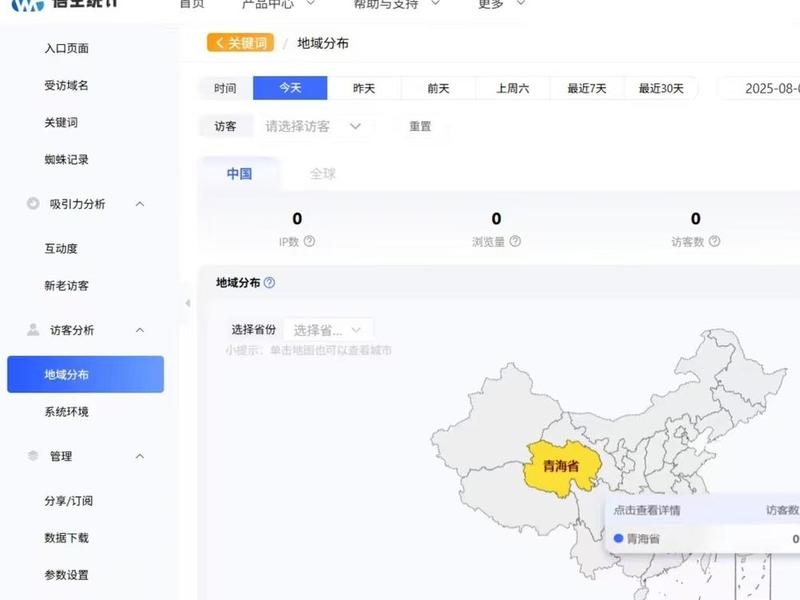Click the 重置 reset button
This screenshot has width=800, height=600.
point(420,127)
